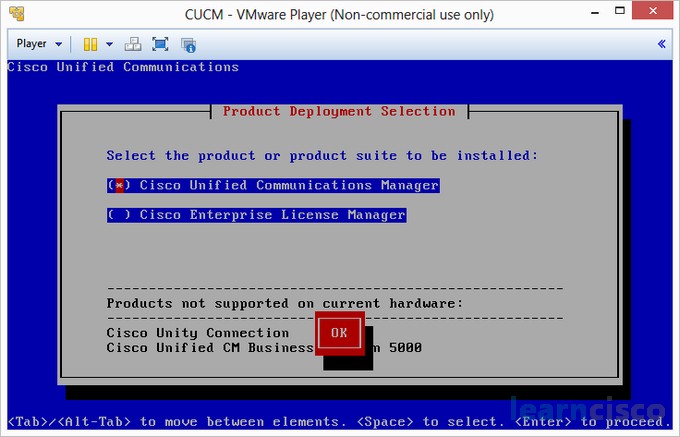This screenshot has height=437, width=680.
Task: Click the Cisco Enterprise License Manager label
Action: [272, 215]
